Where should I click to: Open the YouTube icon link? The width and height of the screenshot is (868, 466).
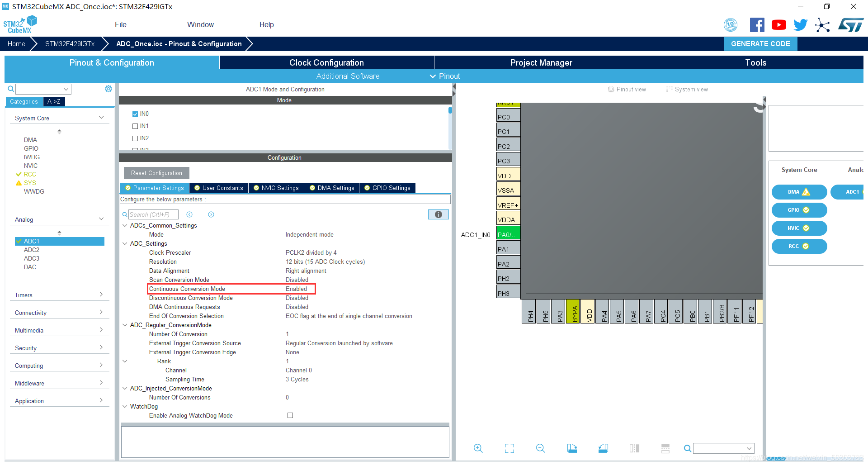tap(778, 25)
